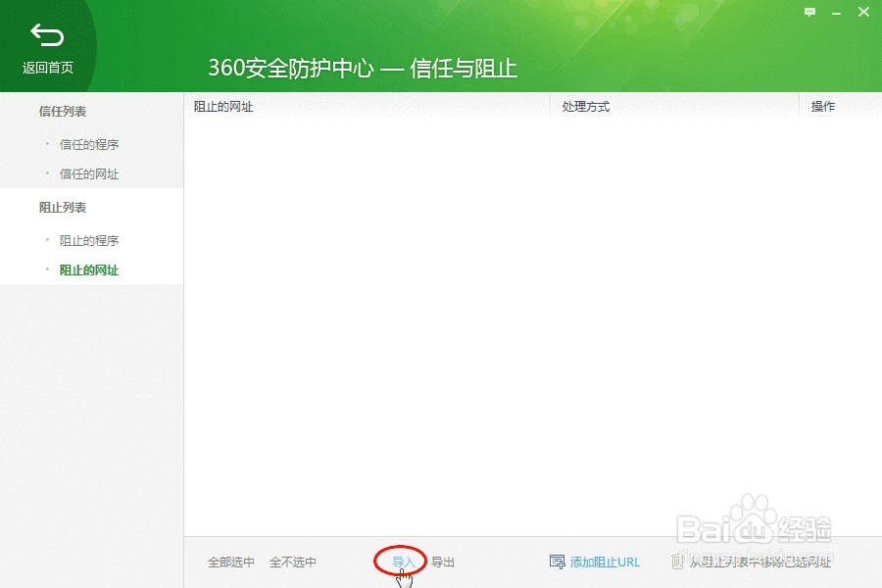
Task: Close the 360 security window
Action: 863,12
